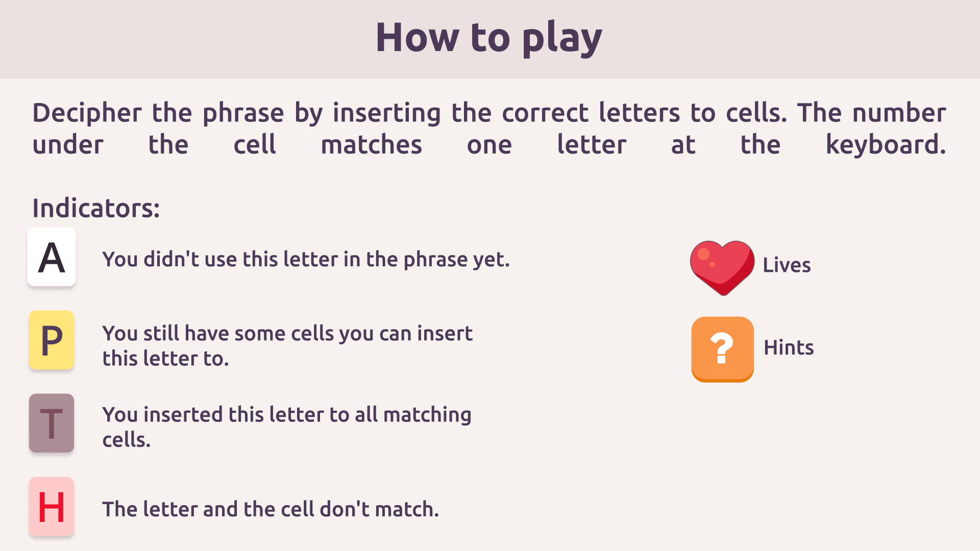
Task: Click the word "keyboard." in the instructions
Action: point(886,145)
